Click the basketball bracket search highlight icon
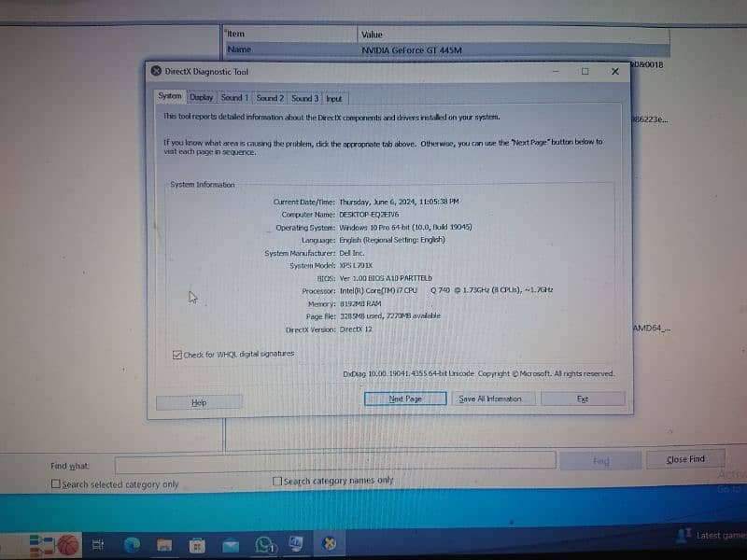 54,543
